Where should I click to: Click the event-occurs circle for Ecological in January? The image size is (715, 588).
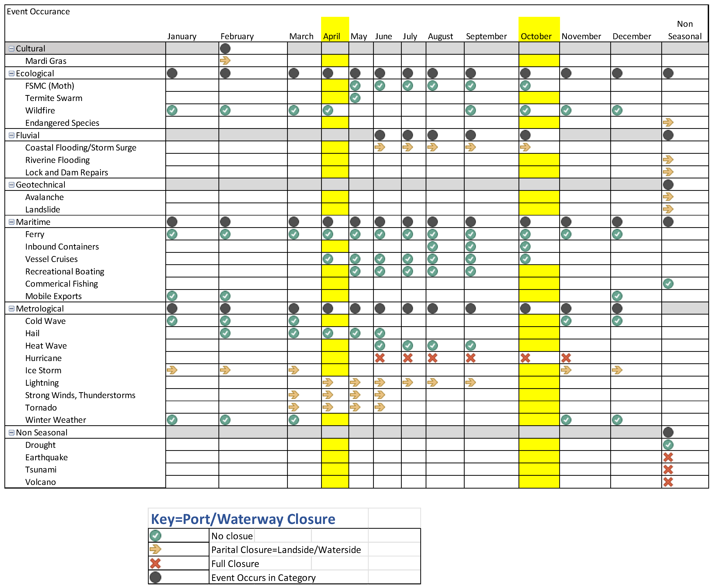tap(172, 73)
